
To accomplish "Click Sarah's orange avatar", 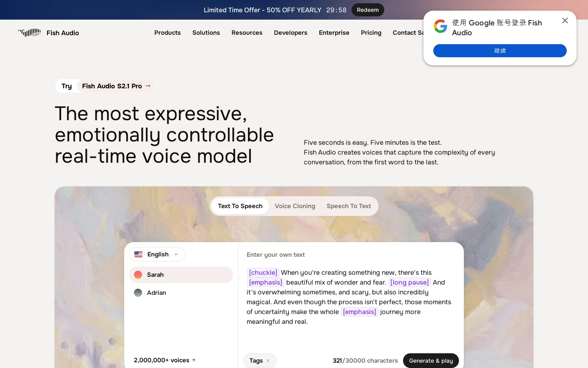I will [x=138, y=275].
